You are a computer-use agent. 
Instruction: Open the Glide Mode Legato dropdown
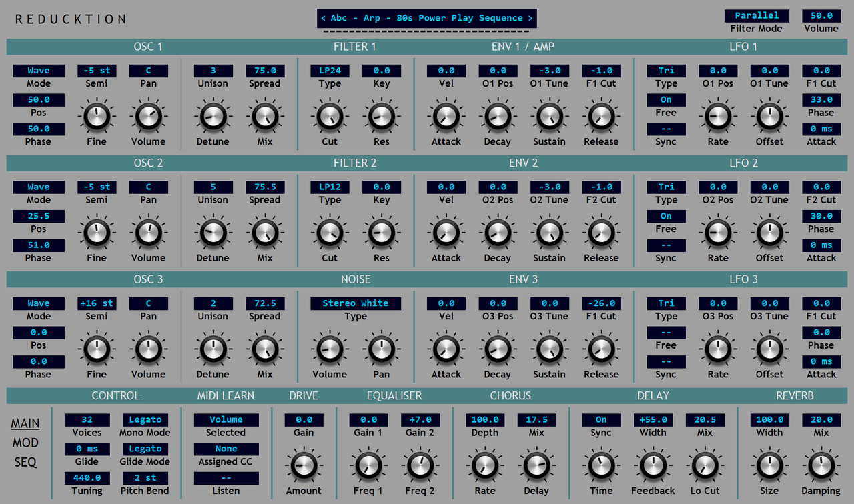pos(145,449)
